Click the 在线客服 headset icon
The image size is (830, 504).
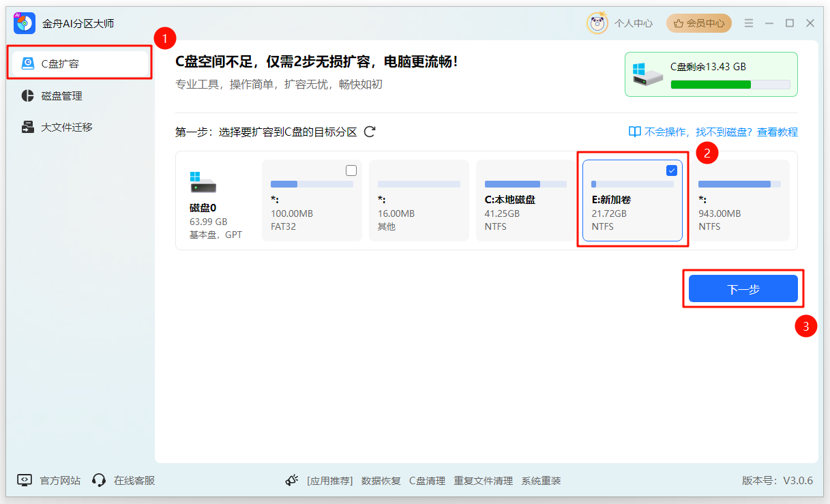click(99, 480)
